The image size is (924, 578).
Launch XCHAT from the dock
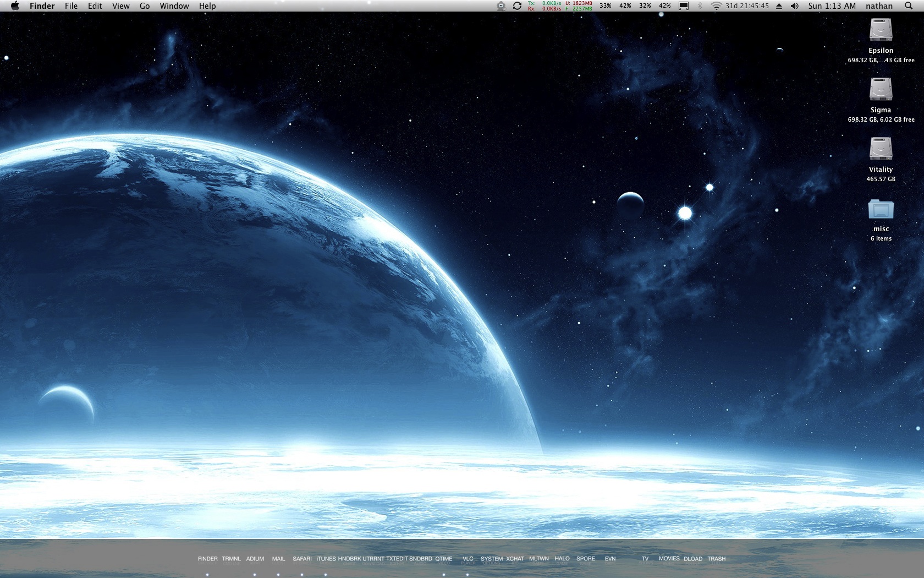pyautogui.click(x=515, y=559)
